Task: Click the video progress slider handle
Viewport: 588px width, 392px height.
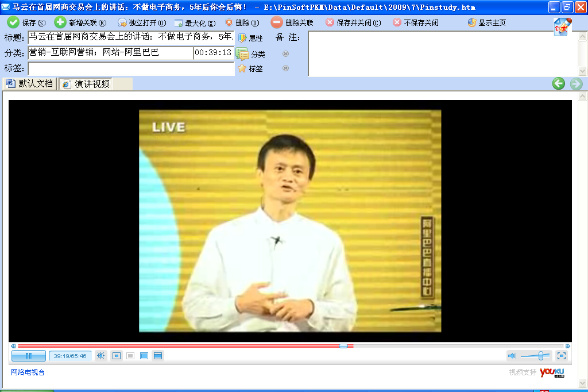Action: click(x=343, y=346)
